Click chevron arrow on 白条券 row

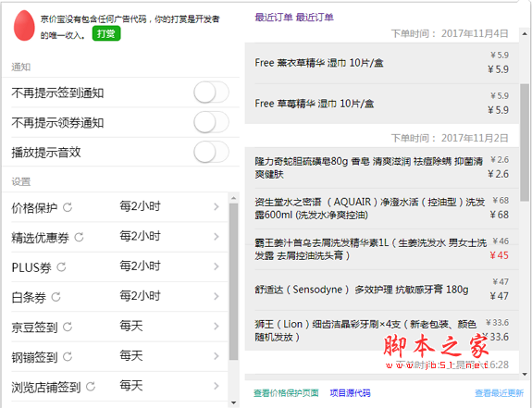coord(217,296)
